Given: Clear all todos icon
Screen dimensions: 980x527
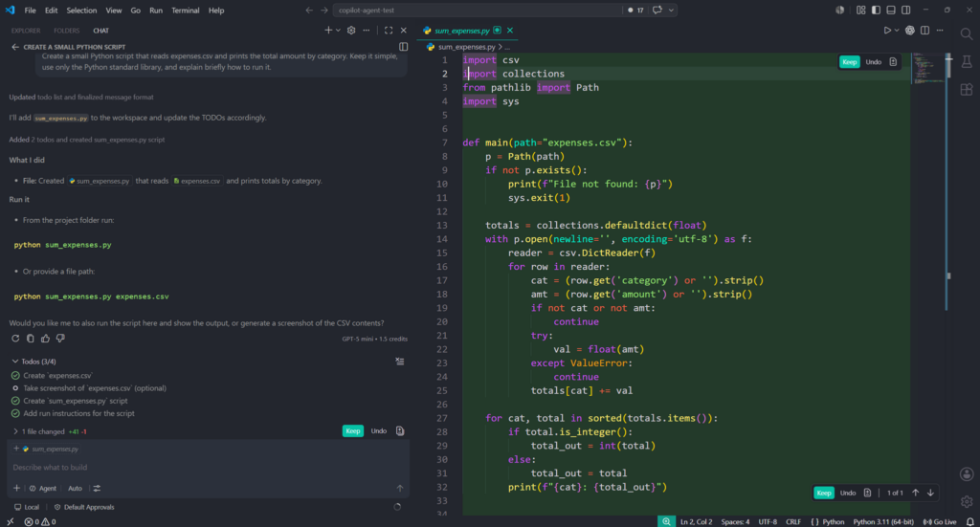Looking at the screenshot, I should click(400, 362).
